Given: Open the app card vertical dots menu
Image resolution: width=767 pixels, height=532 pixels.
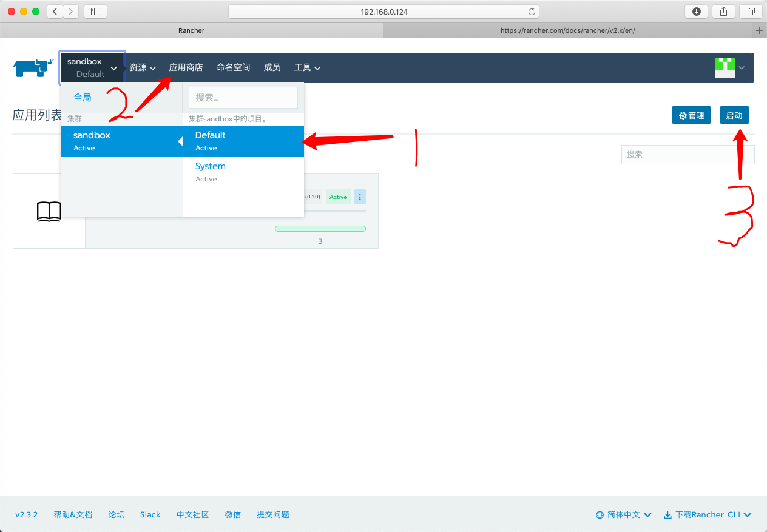Looking at the screenshot, I should (x=360, y=197).
